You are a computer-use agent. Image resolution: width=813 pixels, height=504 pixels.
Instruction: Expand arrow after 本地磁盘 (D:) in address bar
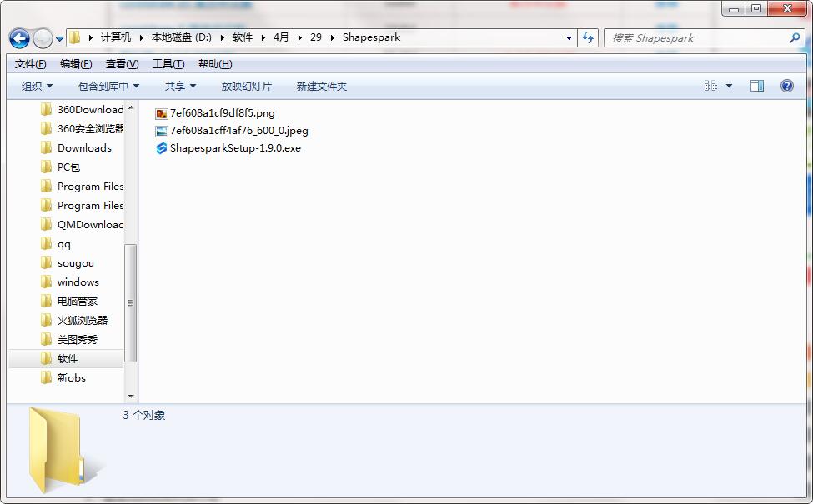tap(222, 37)
